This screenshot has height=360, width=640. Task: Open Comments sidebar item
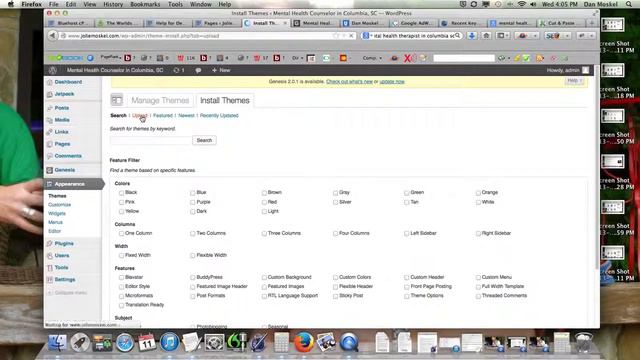click(x=68, y=156)
